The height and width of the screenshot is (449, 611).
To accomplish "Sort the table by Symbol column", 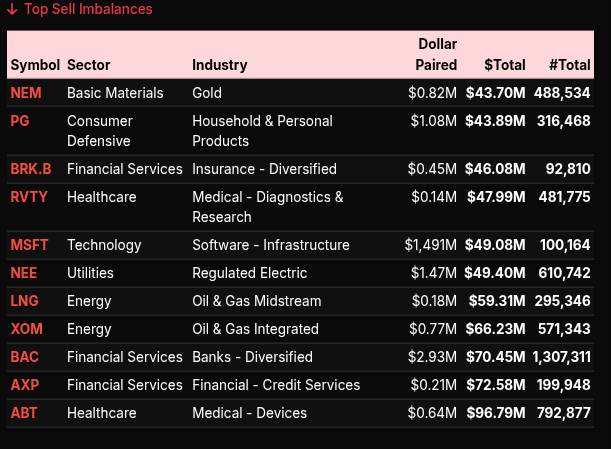I will click(x=35, y=65).
